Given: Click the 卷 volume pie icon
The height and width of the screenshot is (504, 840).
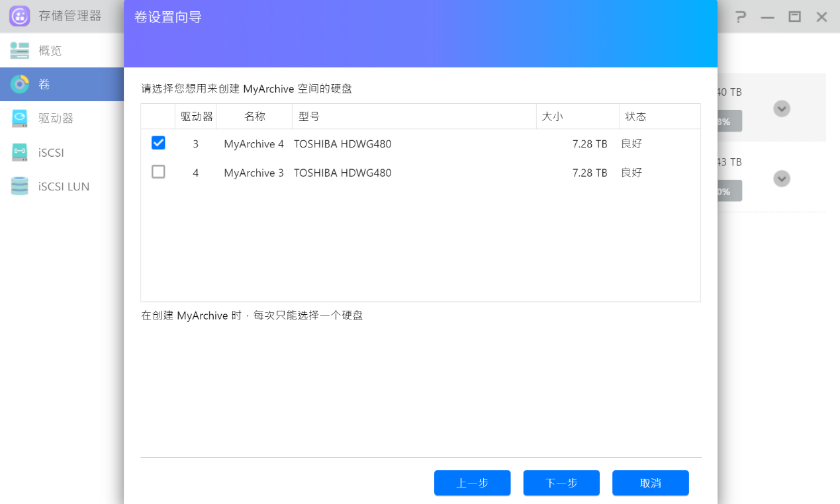Looking at the screenshot, I should pyautogui.click(x=19, y=84).
